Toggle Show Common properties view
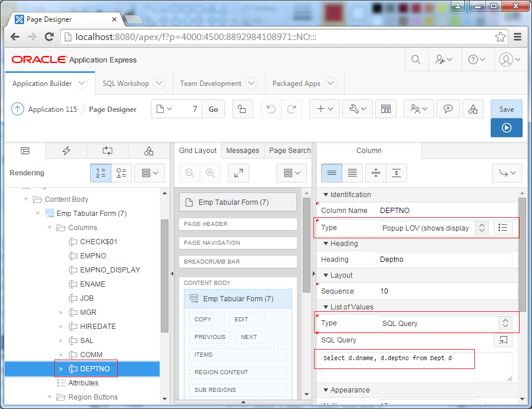Viewport: 532px width, 409px height. 332,173
